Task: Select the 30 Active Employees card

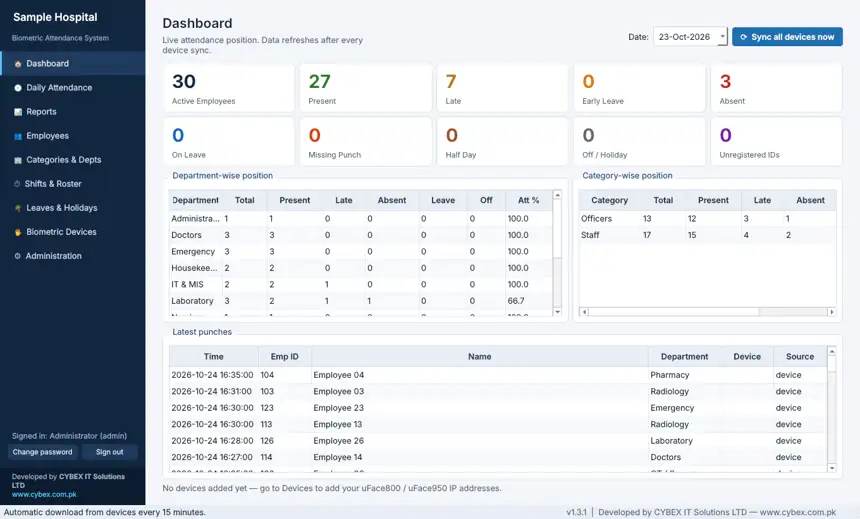Action: pos(229,88)
